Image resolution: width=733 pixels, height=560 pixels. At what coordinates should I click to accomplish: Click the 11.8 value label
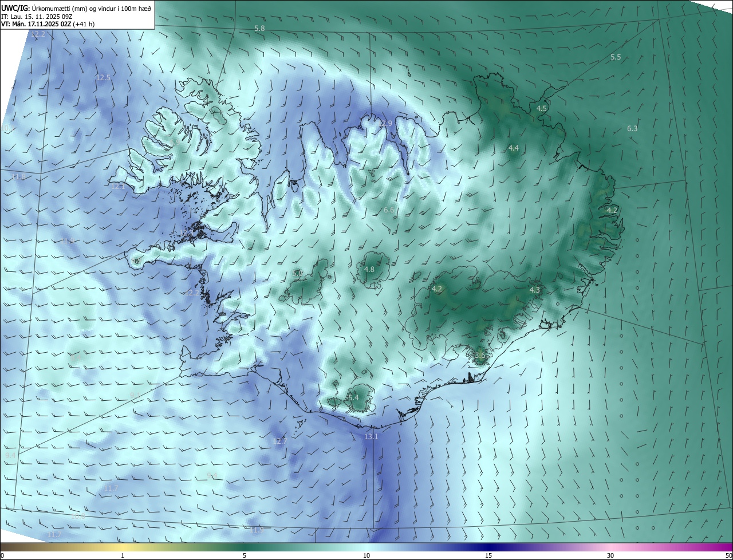click(18, 177)
